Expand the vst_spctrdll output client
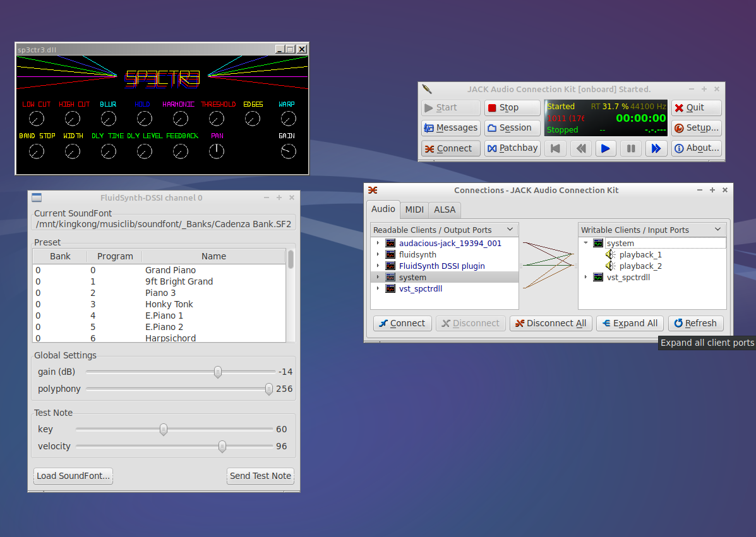Viewport: 756px width, 537px height. (378, 288)
